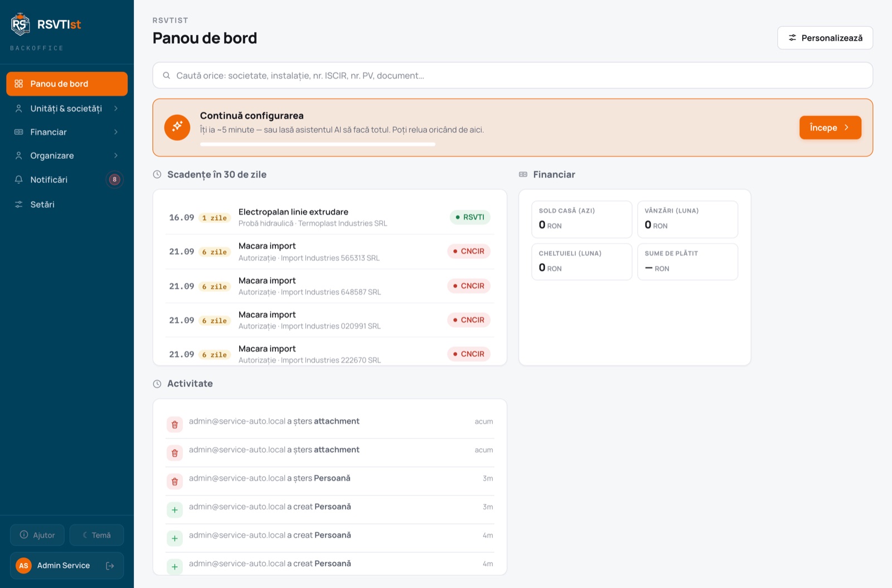This screenshot has height=588, width=892.
Task: Click the Personalizează button
Action: coord(825,38)
